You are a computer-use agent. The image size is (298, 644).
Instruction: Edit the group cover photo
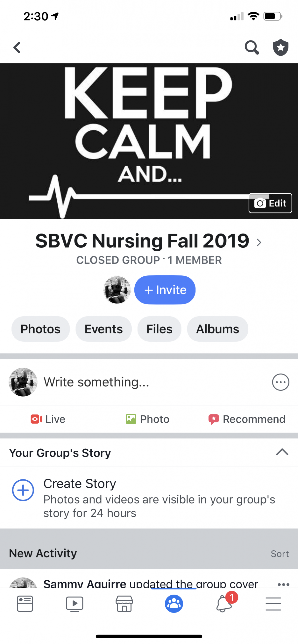click(x=270, y=203)
